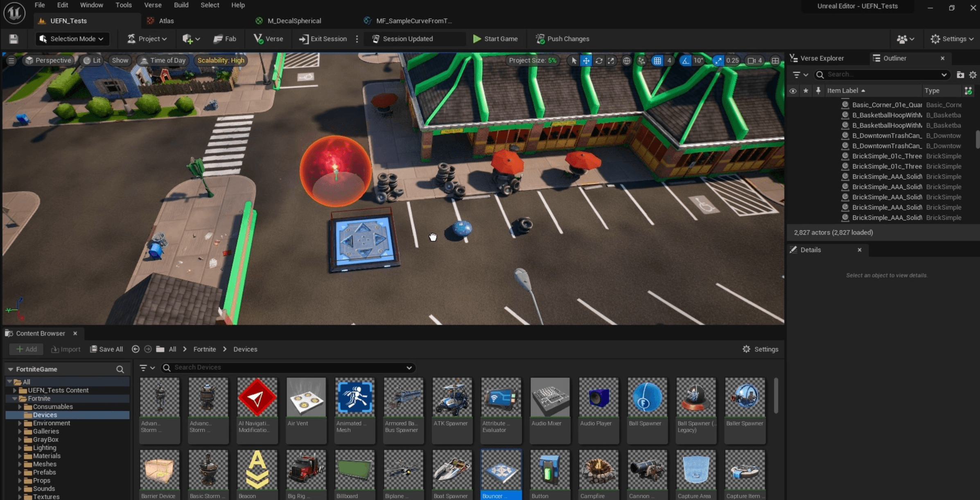
Task: Open the Project dropdown menu
Action: [147, 39]
